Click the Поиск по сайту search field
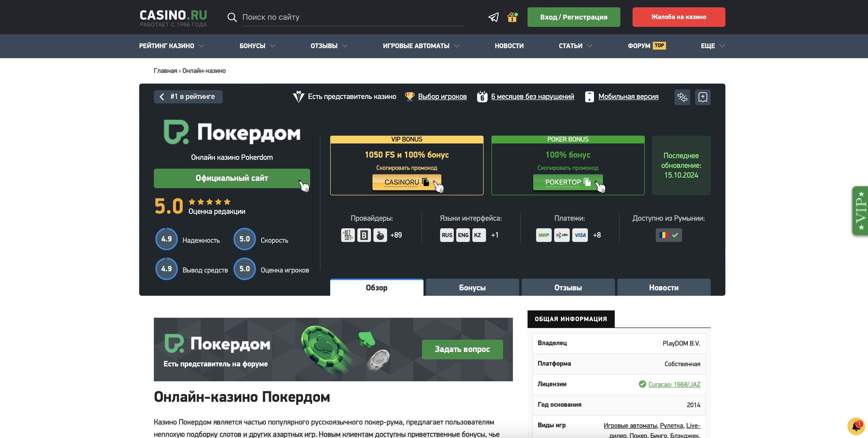 [353, 17]
